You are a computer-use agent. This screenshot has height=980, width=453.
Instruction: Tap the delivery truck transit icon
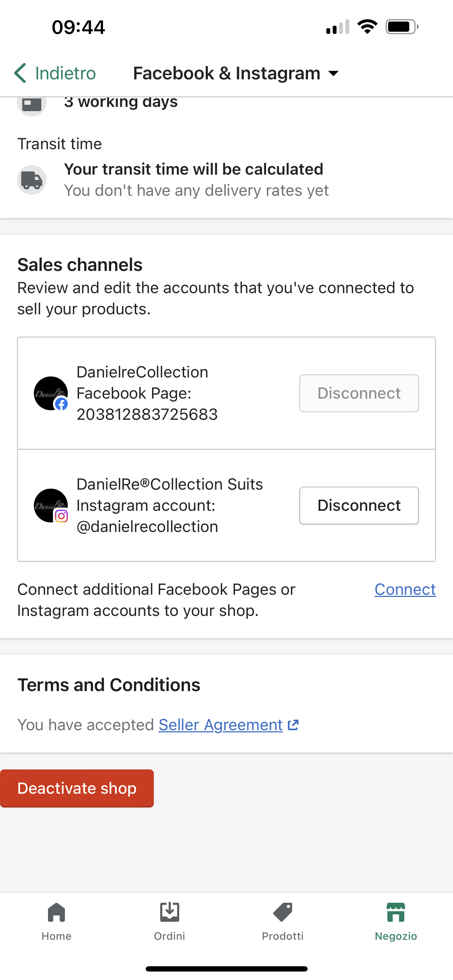point(31,180)
